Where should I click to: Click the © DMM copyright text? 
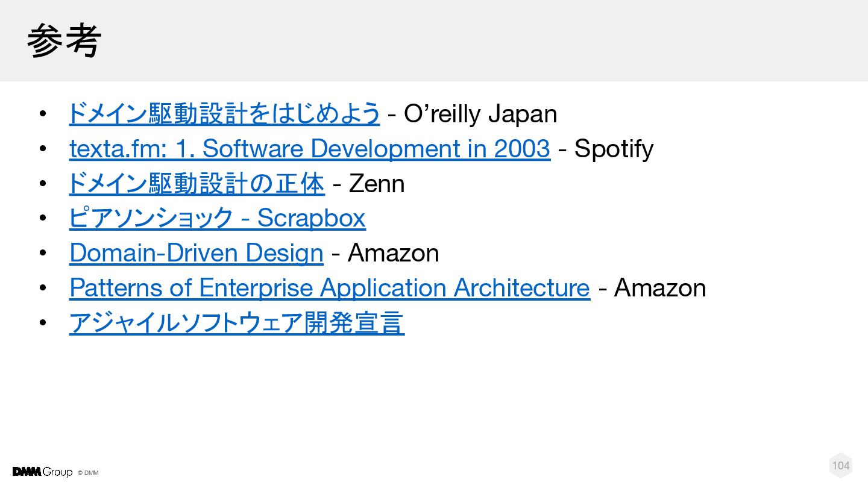(x=88, y=473)
